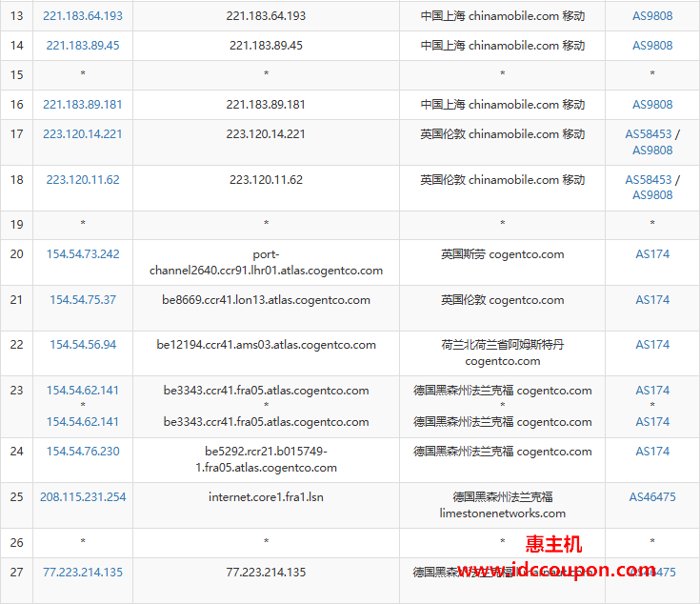The image size is (700, 604).
Task: Open IP link 154.54.56.94
Action: [x=83, y=345]
